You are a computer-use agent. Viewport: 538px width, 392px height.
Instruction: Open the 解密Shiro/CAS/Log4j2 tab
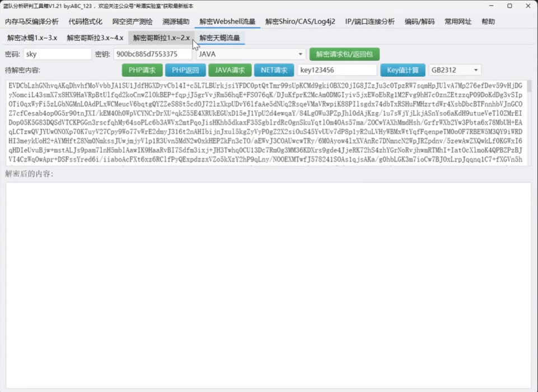tap(300, 22)
